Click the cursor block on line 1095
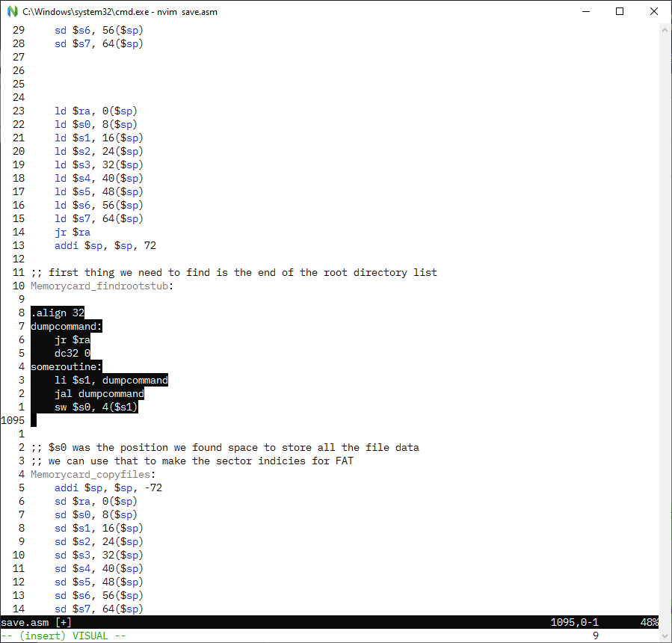 34,420
